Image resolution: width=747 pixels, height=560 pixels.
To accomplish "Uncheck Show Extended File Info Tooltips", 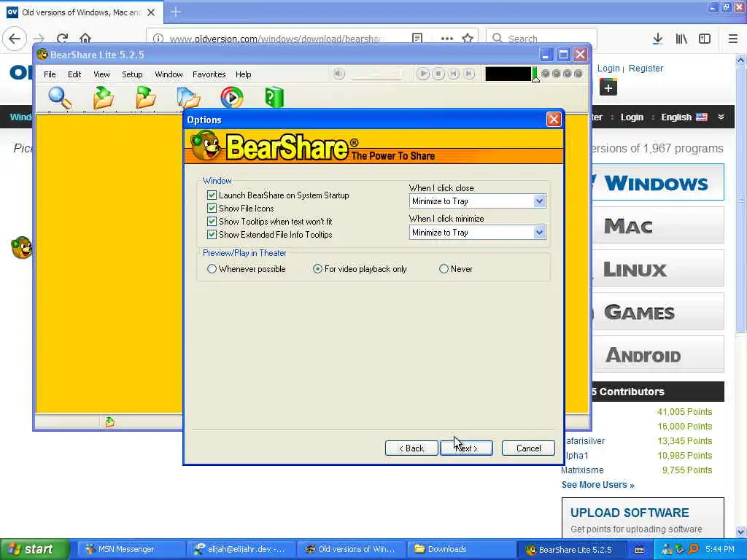I will 212,235.
